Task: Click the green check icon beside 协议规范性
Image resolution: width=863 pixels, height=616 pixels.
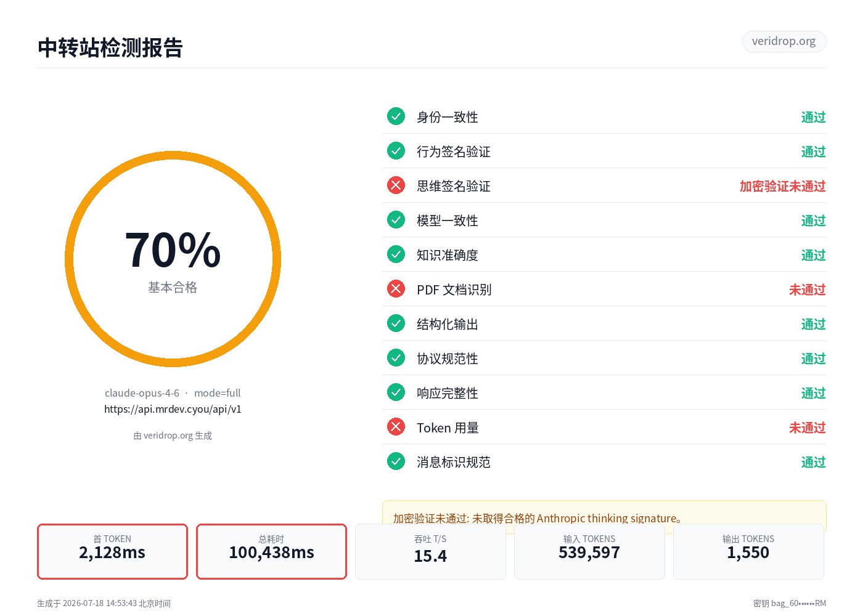Action: [x=396, y=358]
